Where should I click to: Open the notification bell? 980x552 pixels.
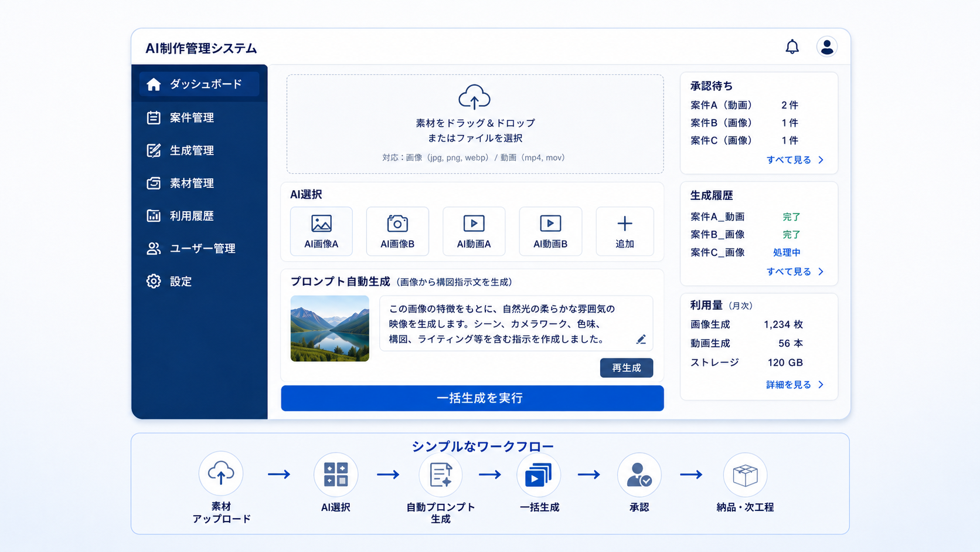coord(792,47)
